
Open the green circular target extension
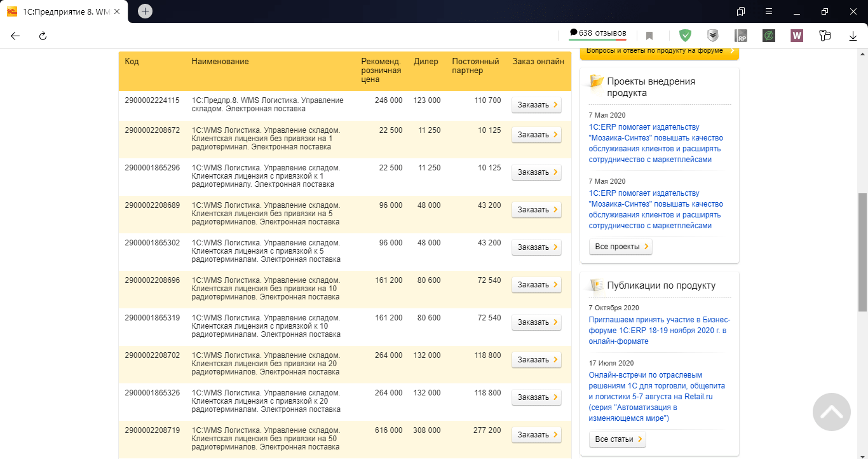[769, 36]
